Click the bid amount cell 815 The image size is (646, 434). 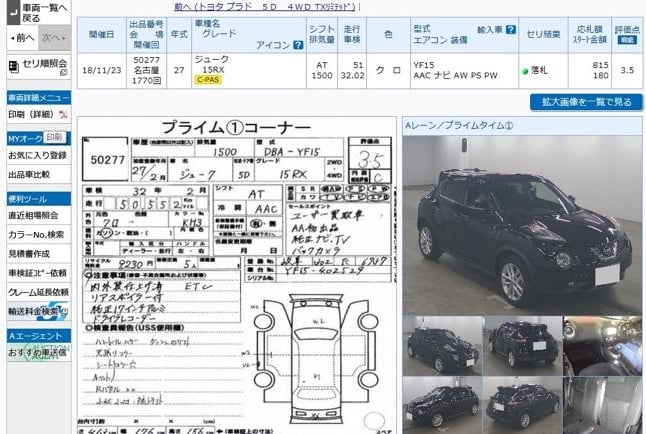[600, 65]
